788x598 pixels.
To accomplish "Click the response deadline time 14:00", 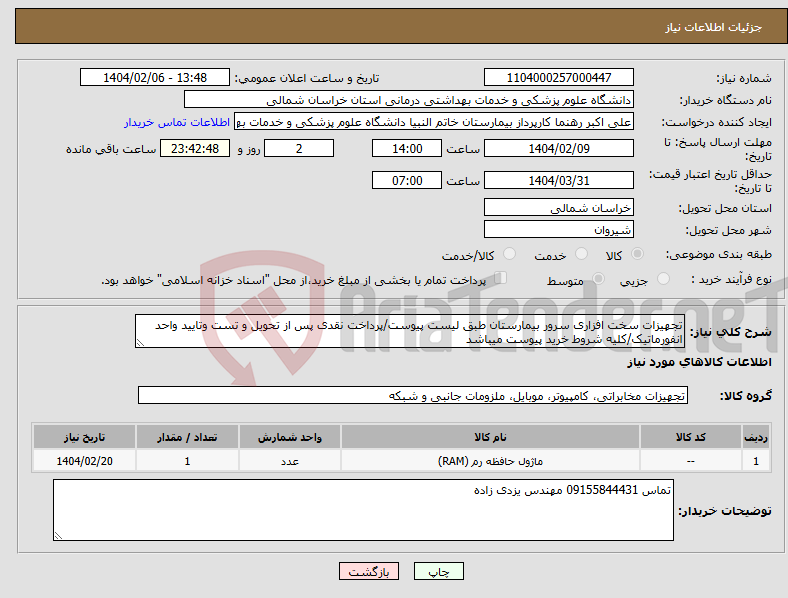I will pyautogui.click(x=407, y=148).
